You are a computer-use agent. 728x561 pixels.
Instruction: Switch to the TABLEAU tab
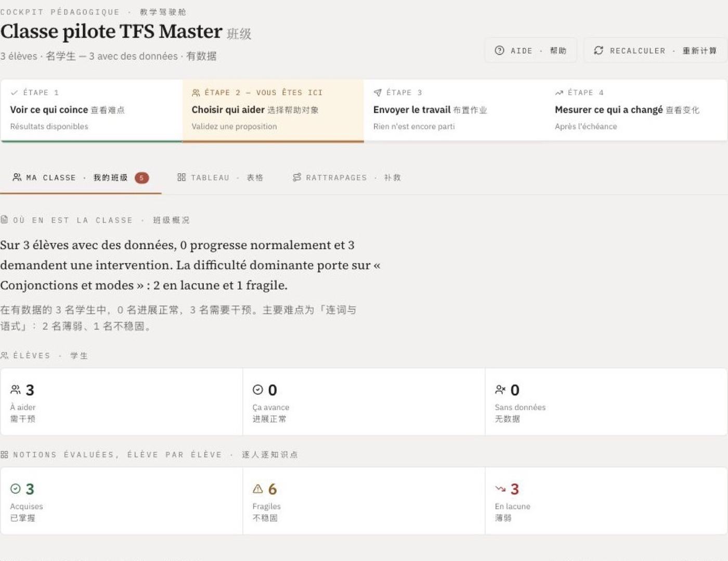[220, 178]
